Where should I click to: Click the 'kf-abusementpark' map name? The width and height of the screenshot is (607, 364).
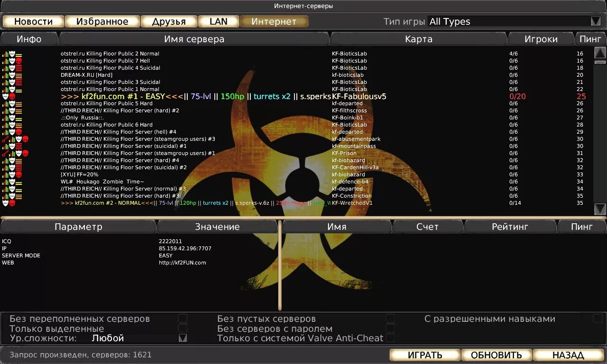tap(356, 139)
